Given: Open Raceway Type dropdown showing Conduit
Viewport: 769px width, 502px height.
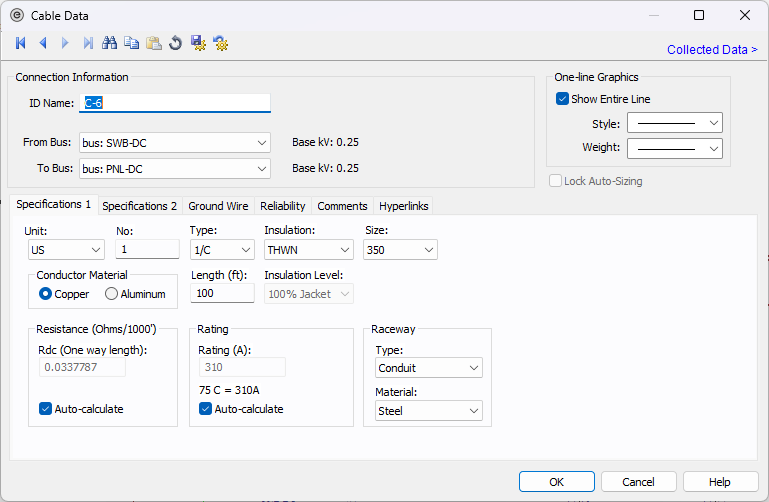Looking at the screenshot, I should 429,368.
